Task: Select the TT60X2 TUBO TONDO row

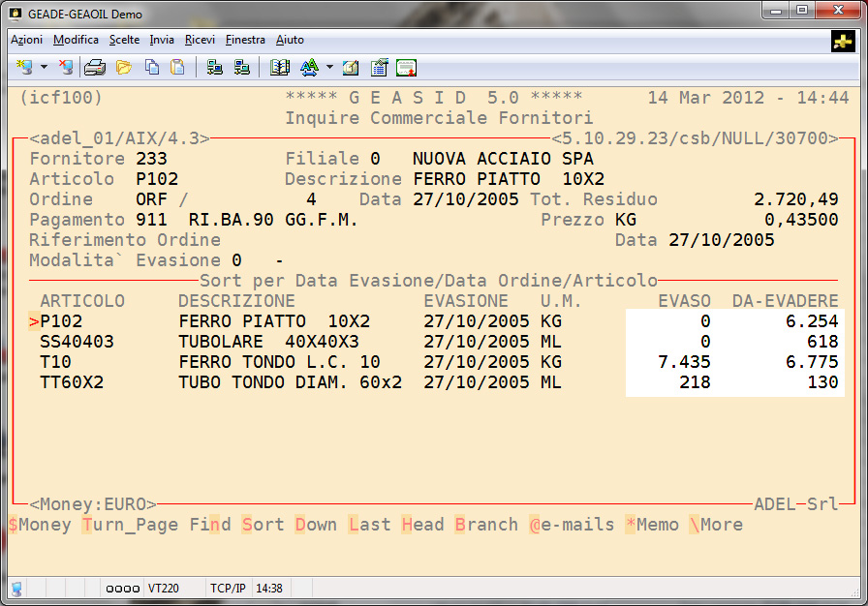Action: click(x=72, y=382)
